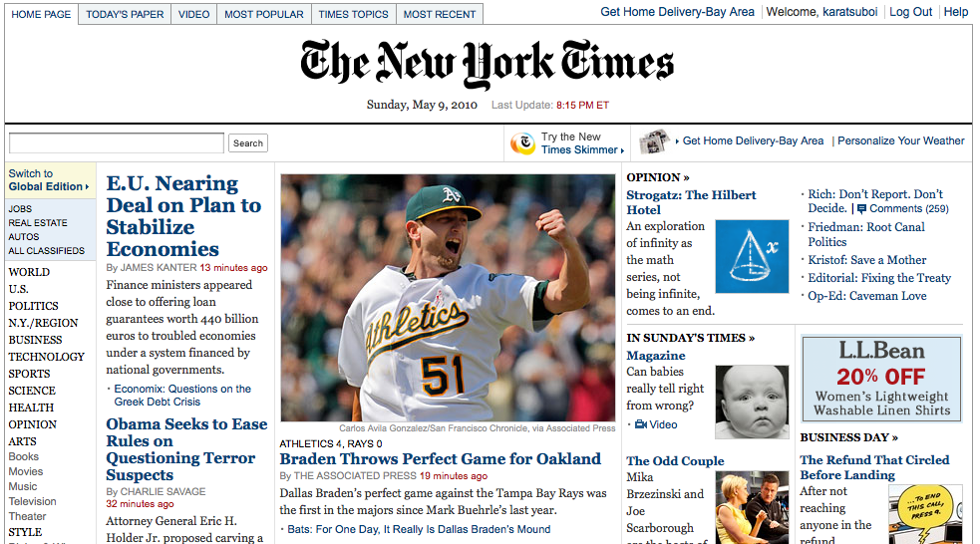Open the Braden Throws Perfect Game headline
This screenshot has width=980, height=544.
tap(440, 459)
